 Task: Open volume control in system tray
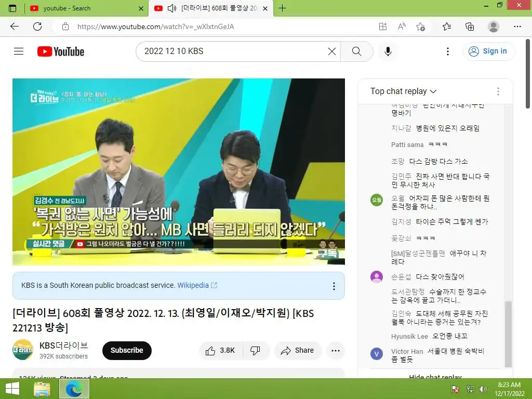[483, 389]
